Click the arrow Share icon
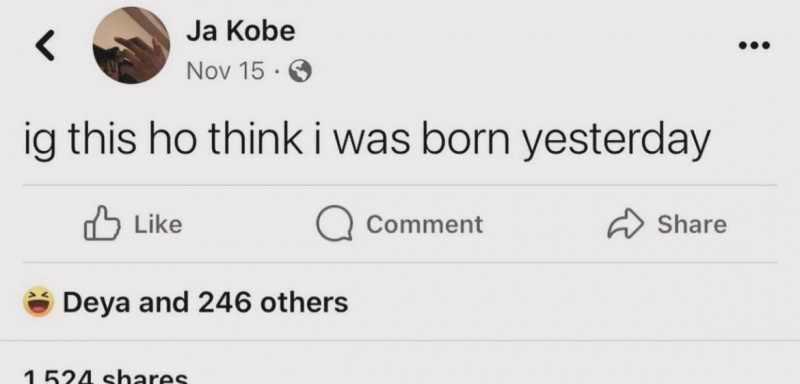 (626, 225)
